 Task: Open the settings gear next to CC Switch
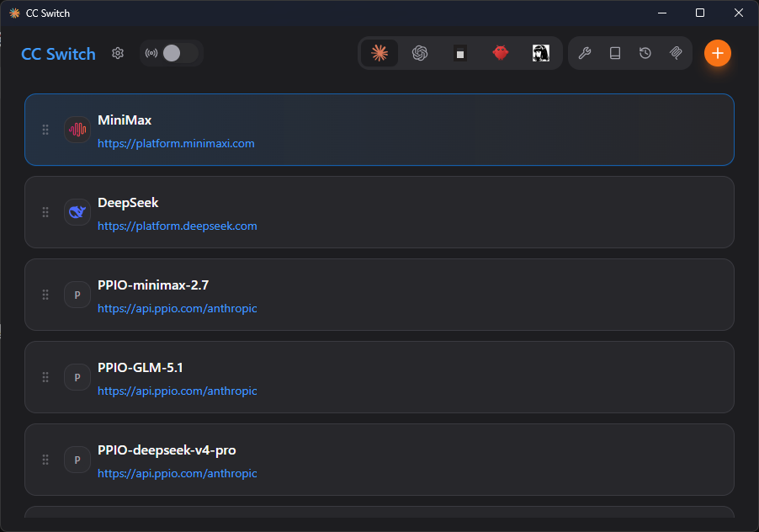tap(118, 53)
